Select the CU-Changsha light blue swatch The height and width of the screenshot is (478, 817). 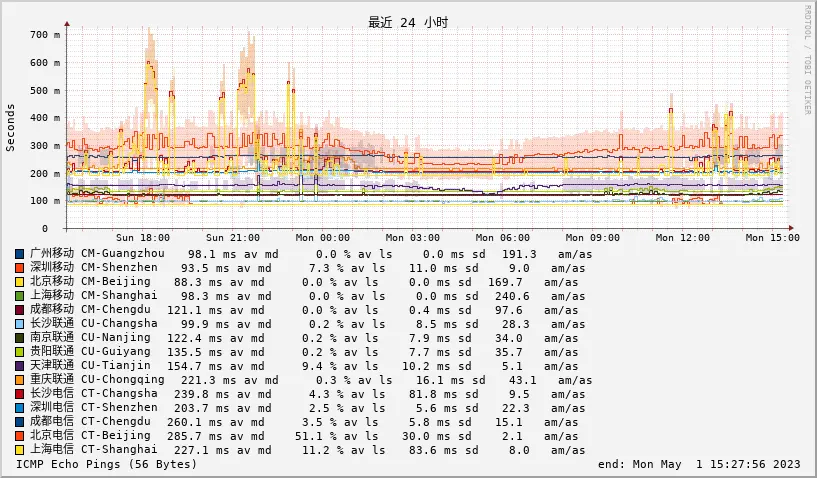click(x=21, y=324)
